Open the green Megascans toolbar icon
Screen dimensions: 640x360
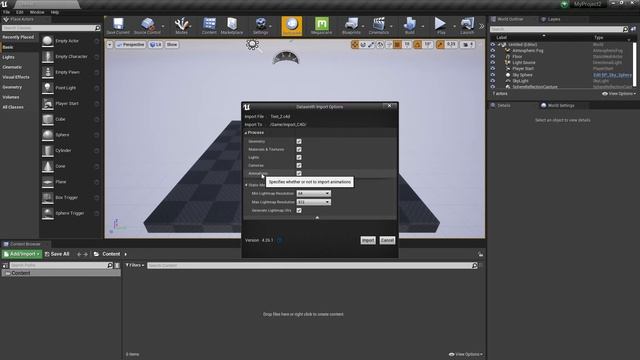tap(322, 24)
